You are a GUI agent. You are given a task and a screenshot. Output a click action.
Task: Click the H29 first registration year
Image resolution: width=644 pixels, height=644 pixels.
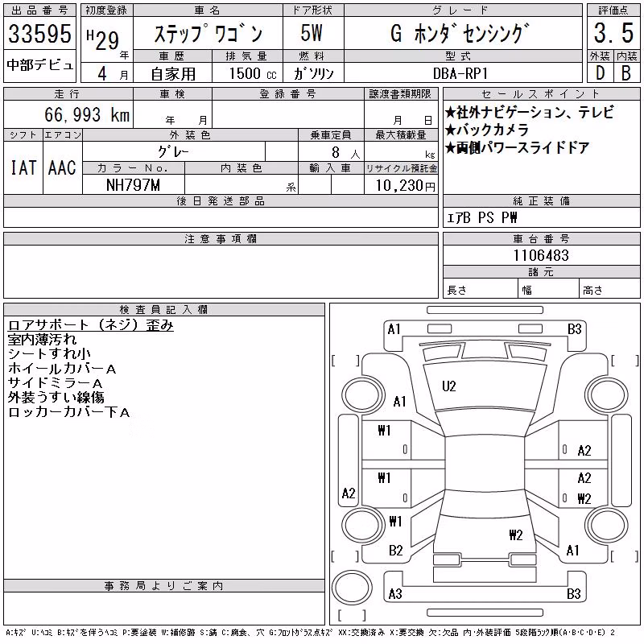[103, 39]
